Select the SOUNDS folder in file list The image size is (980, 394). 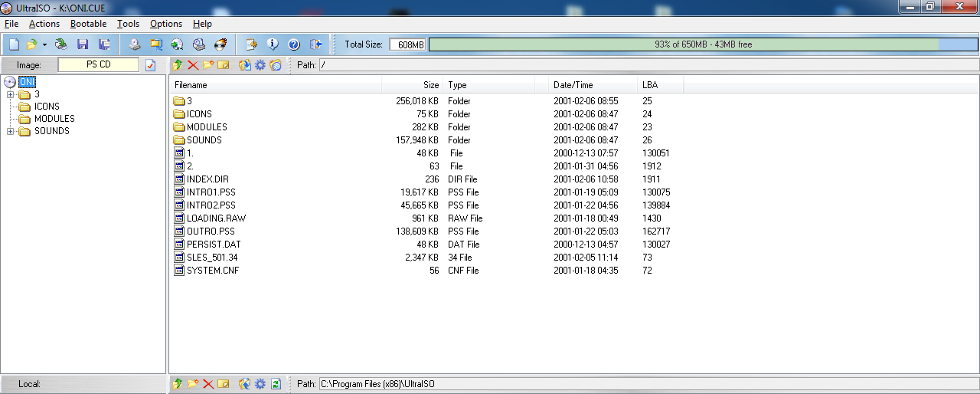(426, 140)
